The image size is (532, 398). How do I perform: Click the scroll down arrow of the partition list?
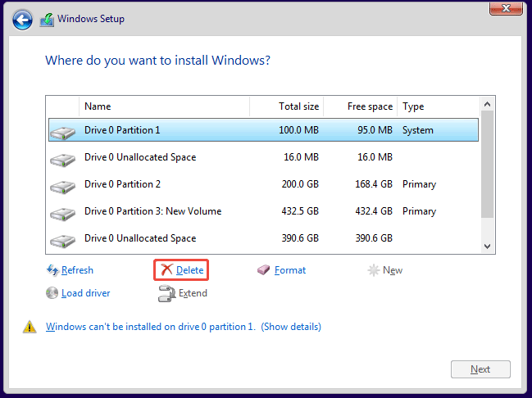[x=488, y=246]
